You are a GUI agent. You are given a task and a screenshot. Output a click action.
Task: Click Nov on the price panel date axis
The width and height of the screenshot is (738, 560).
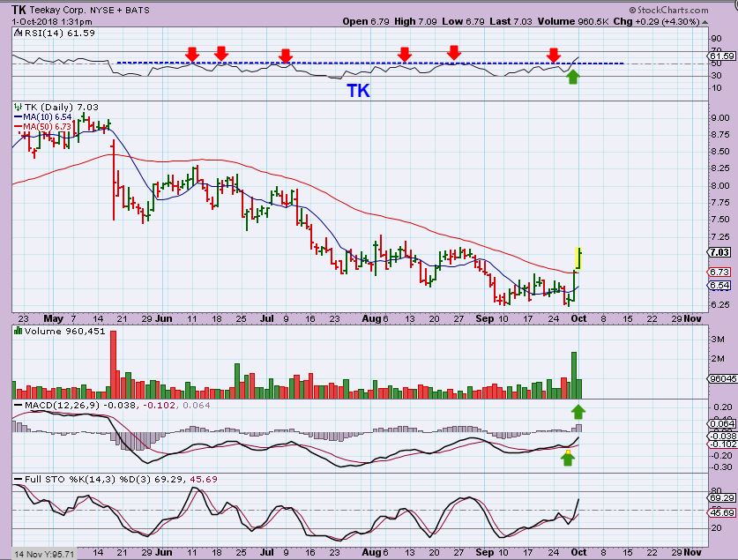pyautogui.click(x=692, y=318)
